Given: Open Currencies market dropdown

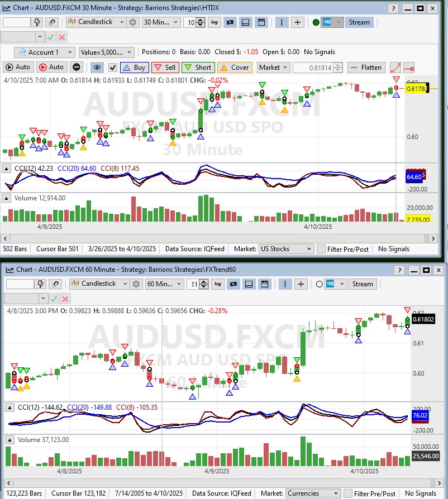Looking at the screenshot, I should tap(313, 493).
